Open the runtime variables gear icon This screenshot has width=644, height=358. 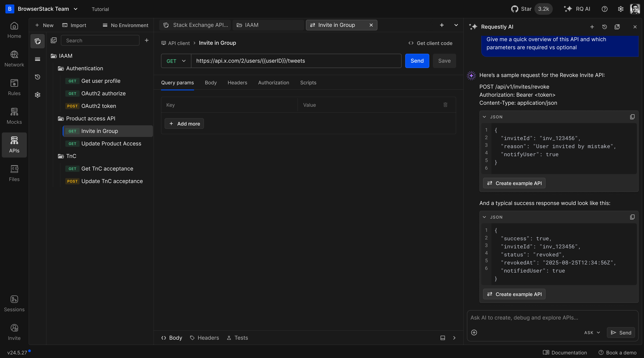[38, 95]
